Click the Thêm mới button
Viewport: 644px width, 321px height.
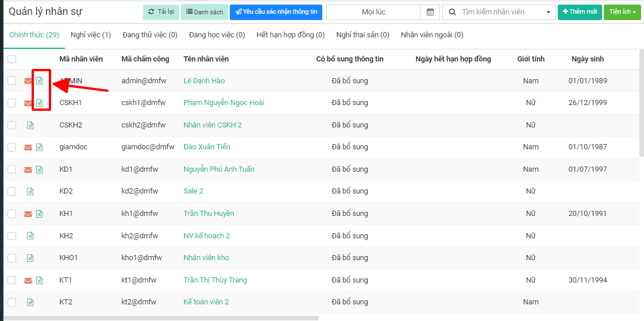[x=579, y=12]
